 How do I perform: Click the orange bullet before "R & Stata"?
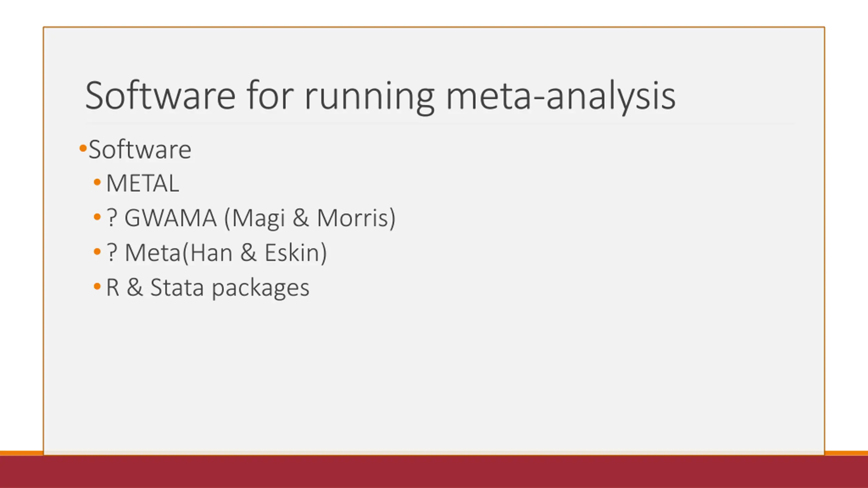pyautogui.click(x=97, y=286)
